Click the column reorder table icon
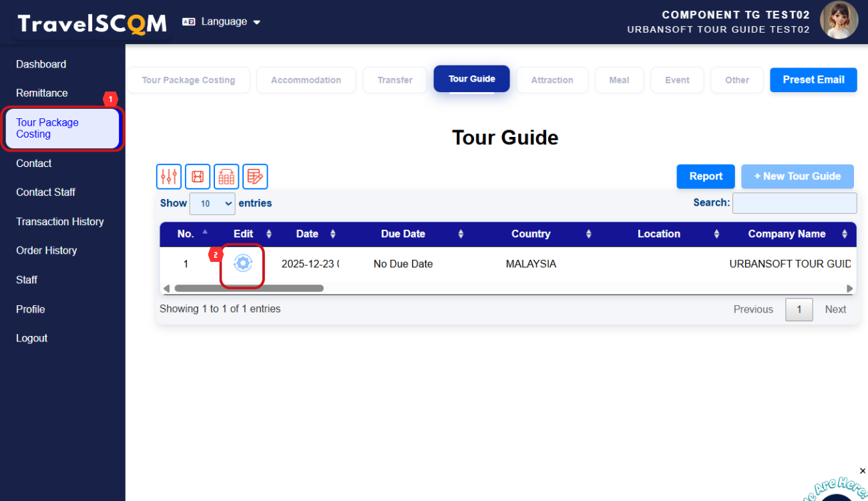Screen dimensions: 868x501 point(226,176)
